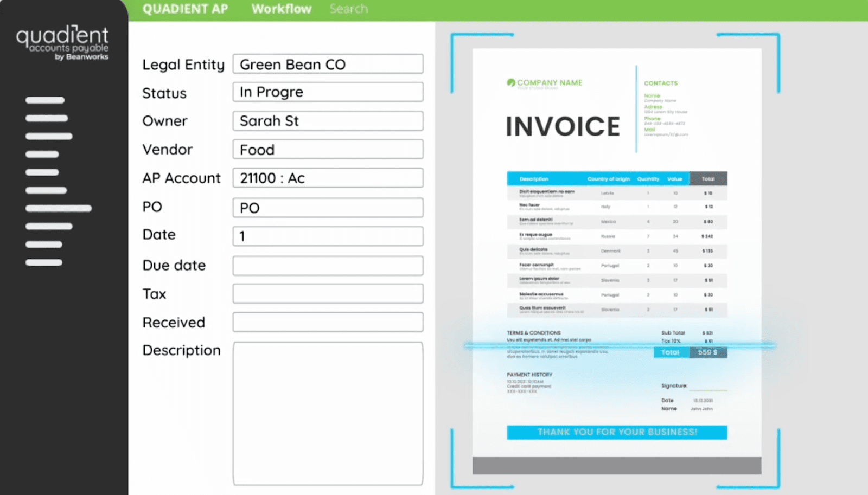Screen dimensions: 868x495
Task: Click the AP Account field '21100 : Ac'
Action: pyautogui.click(x=328, y=178)
